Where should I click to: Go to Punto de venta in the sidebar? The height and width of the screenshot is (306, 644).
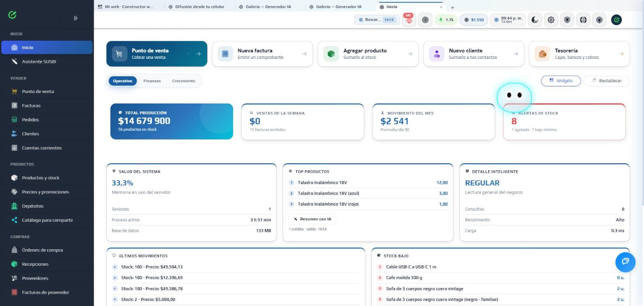(x=47, y=91)
